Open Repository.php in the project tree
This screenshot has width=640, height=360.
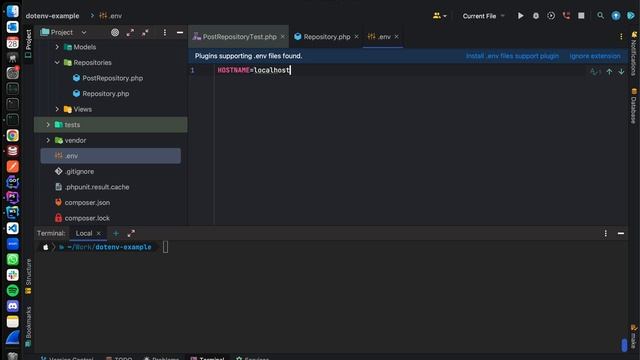click(101, 93)
